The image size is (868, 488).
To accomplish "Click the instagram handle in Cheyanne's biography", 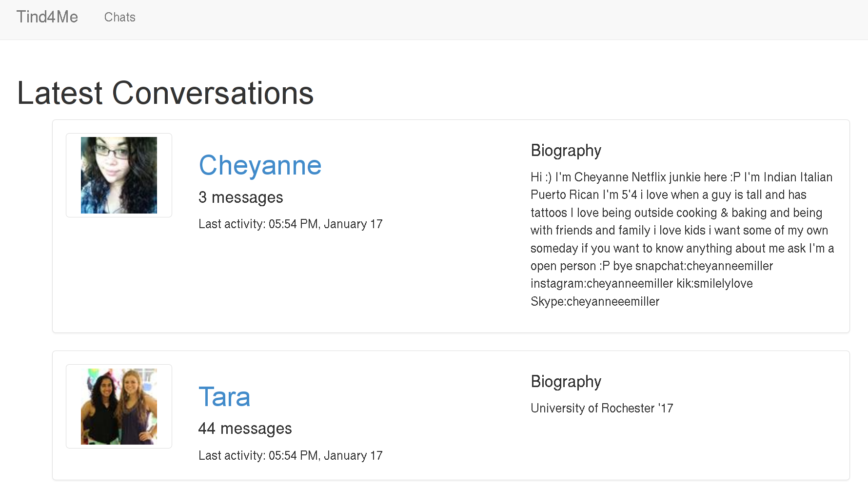I will pyautogui.click(x=602, y=284).
